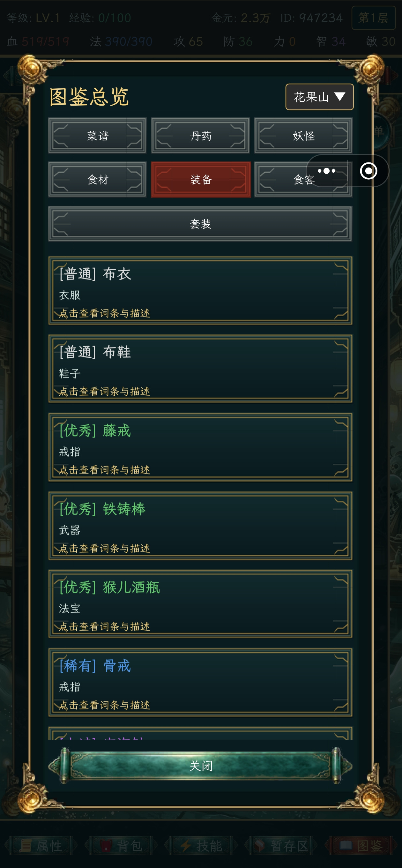Switch to the 菜谱 category tab
Viewport: 402px width, 868px height.
click(x=97, y=135)
